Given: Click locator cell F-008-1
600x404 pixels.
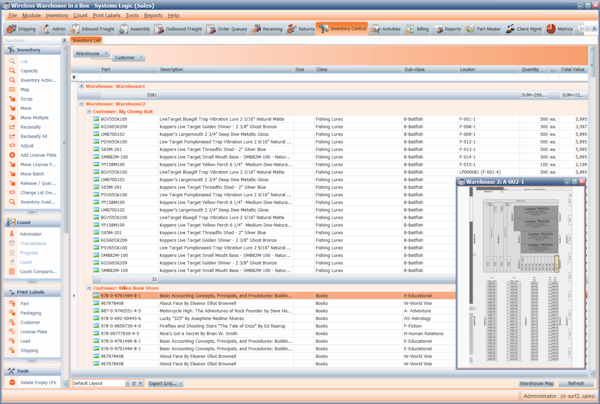Looking at the screenshot, I should click(489, 127).
